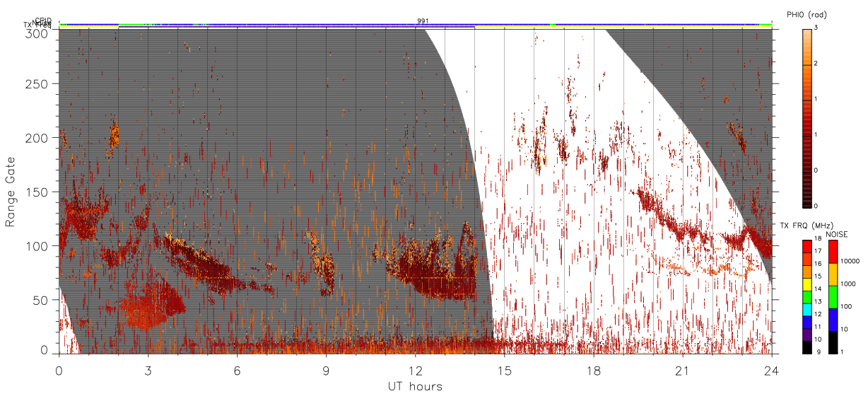Select the yellow 14–15 MHz frequency swatch
Screen dimensions: 868x401
point(808,284)
